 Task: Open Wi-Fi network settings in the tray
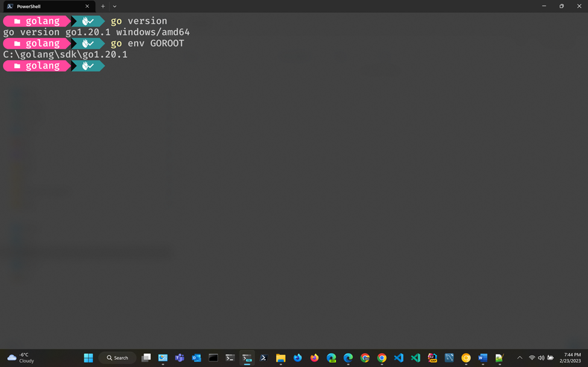[x=532, y=357]
